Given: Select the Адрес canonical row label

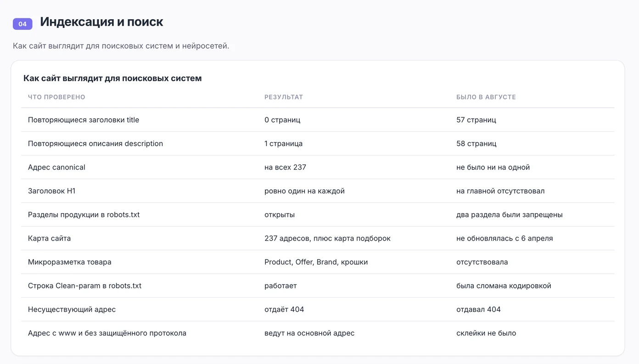Looking at the screenshot, I should [56, 167].
